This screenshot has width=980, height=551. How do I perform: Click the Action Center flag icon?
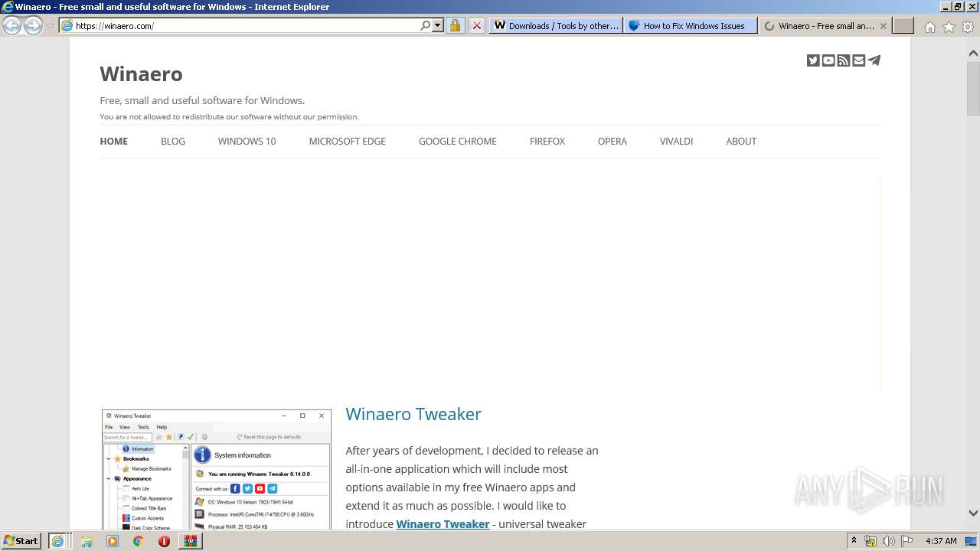point(907,541)
